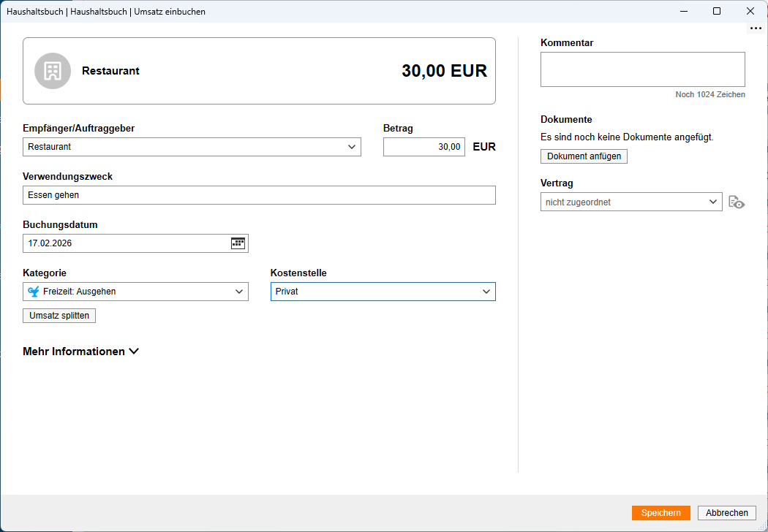Image resolution: width=768 pixels, height=532 pixels.
Task: Click the Umsatz splitten button
Action: pyautogui.click(x=59, y=315)
